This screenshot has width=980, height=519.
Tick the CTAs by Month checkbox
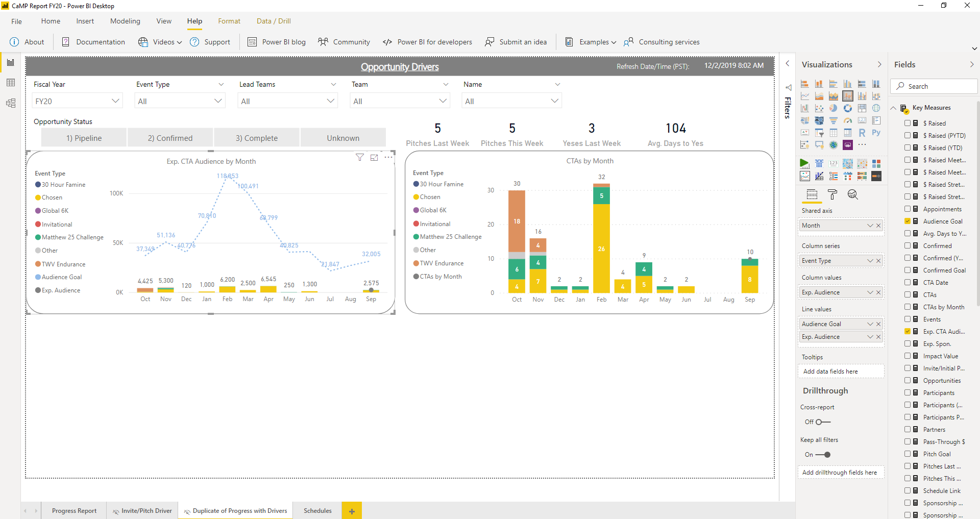click(x=908, y=307)
